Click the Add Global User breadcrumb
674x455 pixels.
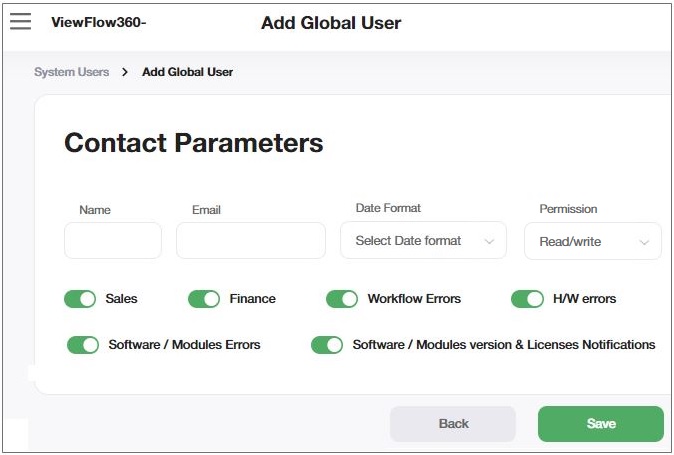188,72
